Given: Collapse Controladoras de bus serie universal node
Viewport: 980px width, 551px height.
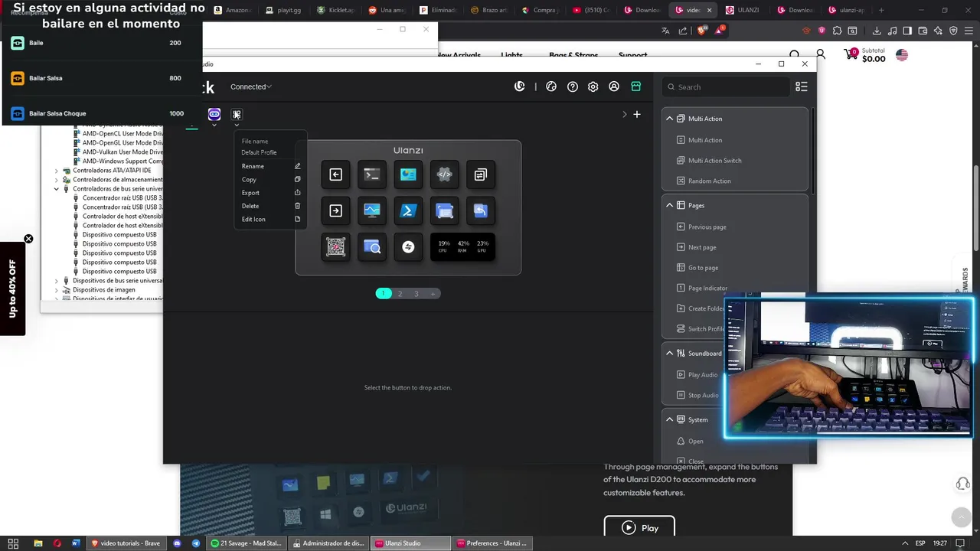Looking at the screenshot, I should pos(56,189).
